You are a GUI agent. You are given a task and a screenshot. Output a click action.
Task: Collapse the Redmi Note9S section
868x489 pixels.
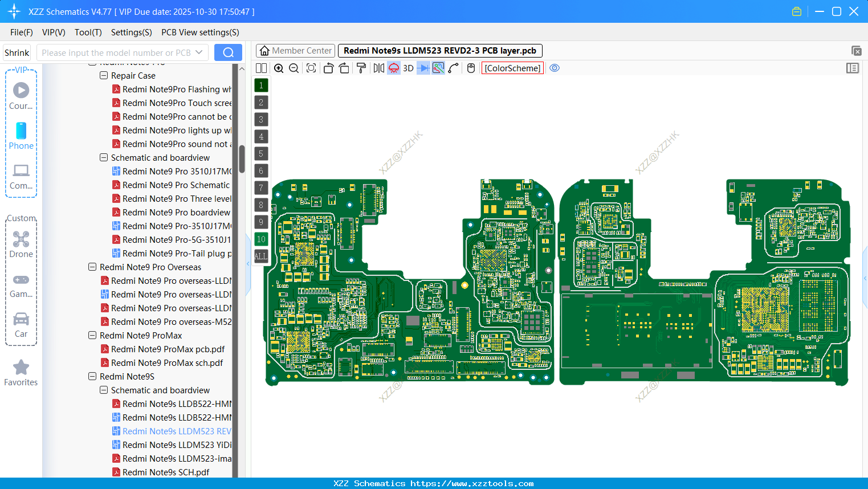coord(92,376)
